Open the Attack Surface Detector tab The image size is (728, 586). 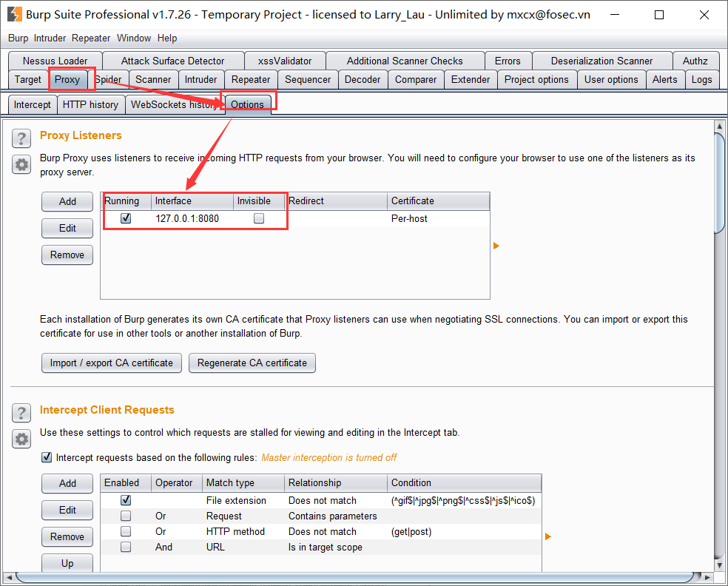click(172, 61)
